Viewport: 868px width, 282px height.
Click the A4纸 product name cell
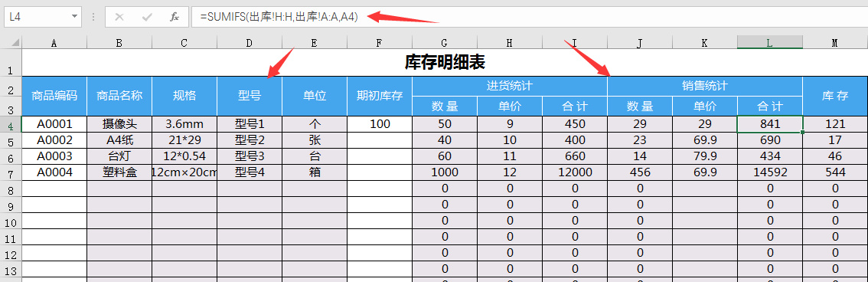pos(119,140)
